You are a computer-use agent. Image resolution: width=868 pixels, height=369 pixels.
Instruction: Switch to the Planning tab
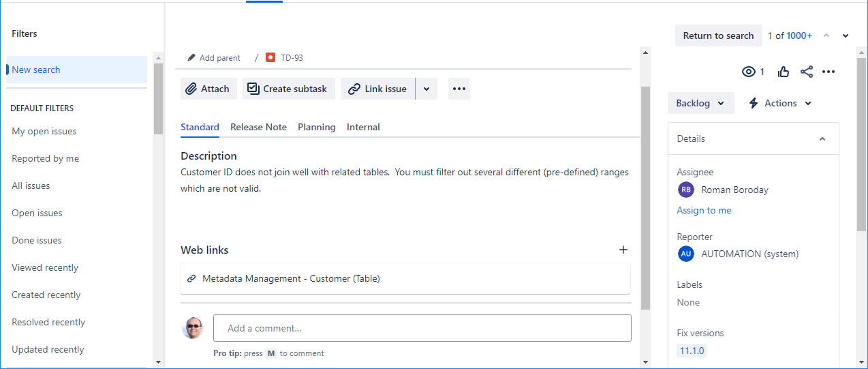(316, 127)
